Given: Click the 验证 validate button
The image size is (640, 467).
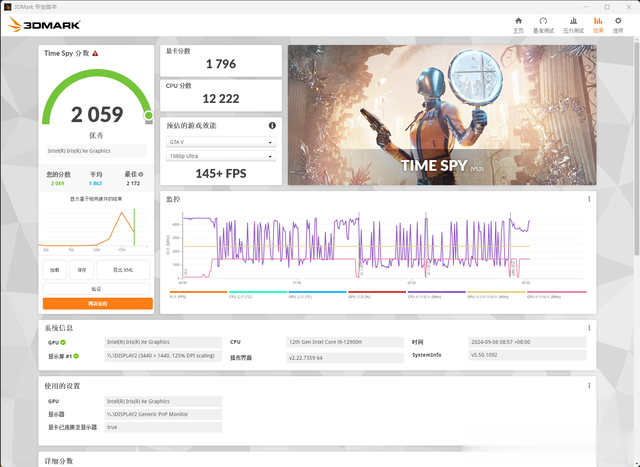Looking at the screenshot, I should (96, 289).
